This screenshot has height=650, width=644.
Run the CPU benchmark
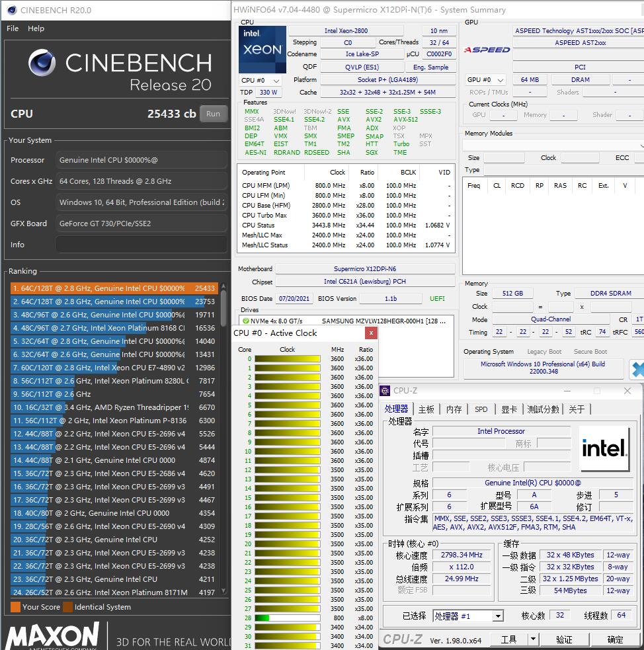coord(214,114)
